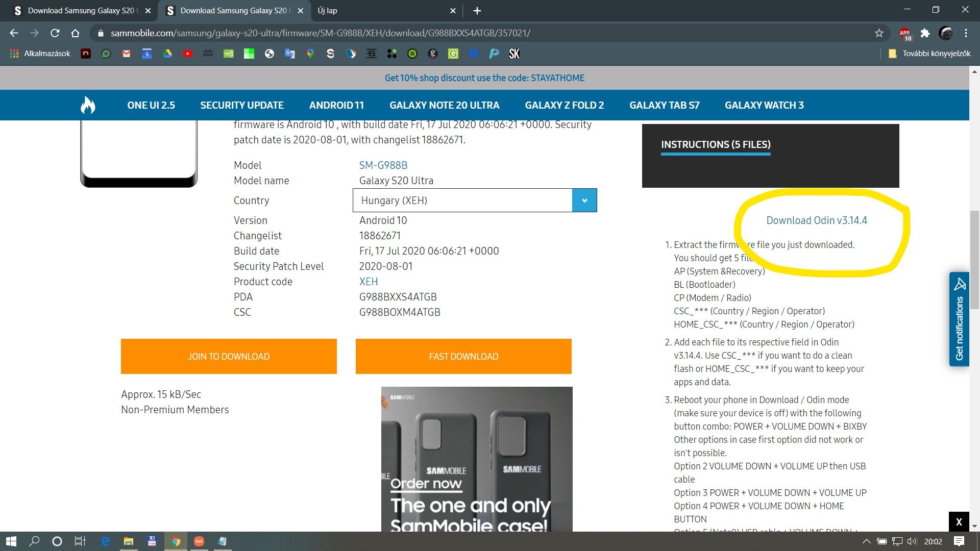Viewport: 980px width, 551px height.
Task: Open Microsoft Edge from taskbar
Action: point(105,541)
